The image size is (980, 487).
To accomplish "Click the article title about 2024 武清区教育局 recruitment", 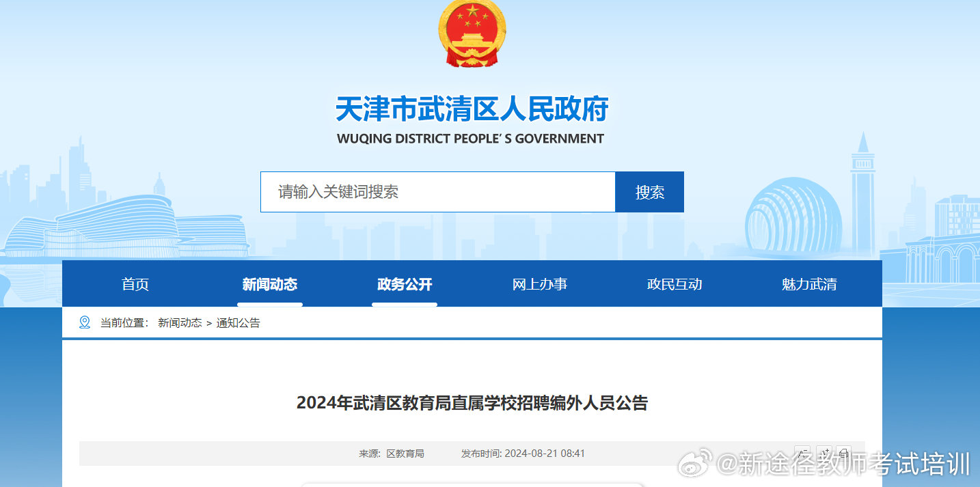I will point(472,402).
